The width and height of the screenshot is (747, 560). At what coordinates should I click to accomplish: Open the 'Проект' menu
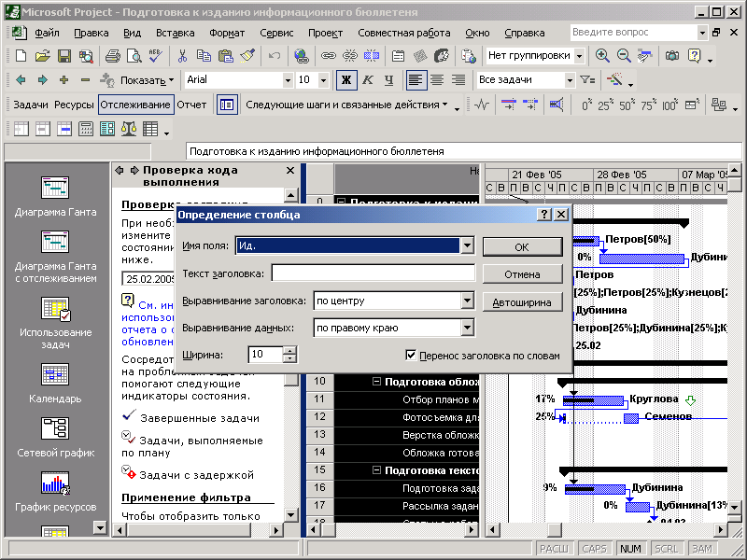click(325, 33)
